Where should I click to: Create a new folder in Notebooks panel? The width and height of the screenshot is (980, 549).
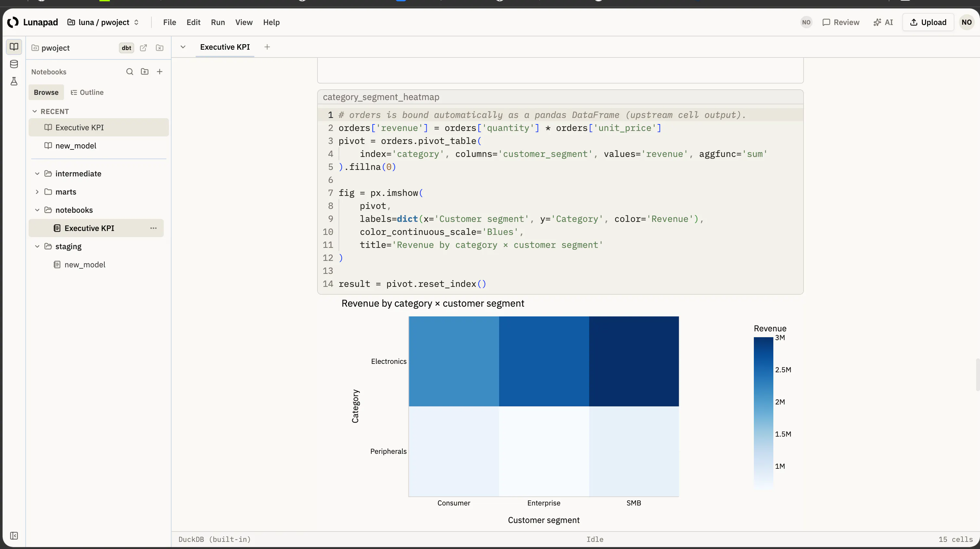click(145, 71)
